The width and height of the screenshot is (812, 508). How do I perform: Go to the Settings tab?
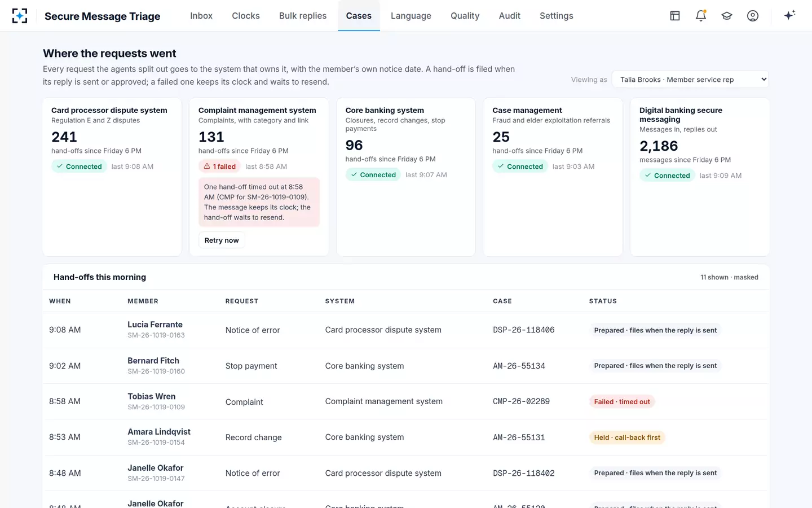(557, 16)
